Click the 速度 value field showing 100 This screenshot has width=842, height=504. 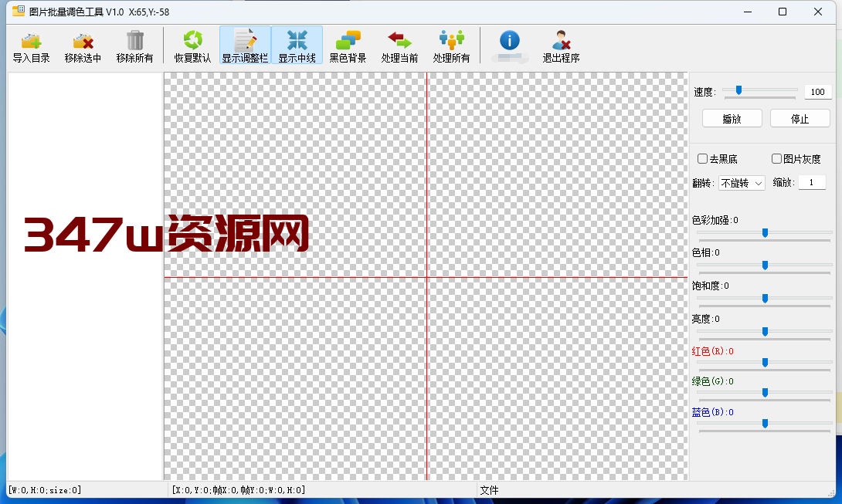[818, 92]
